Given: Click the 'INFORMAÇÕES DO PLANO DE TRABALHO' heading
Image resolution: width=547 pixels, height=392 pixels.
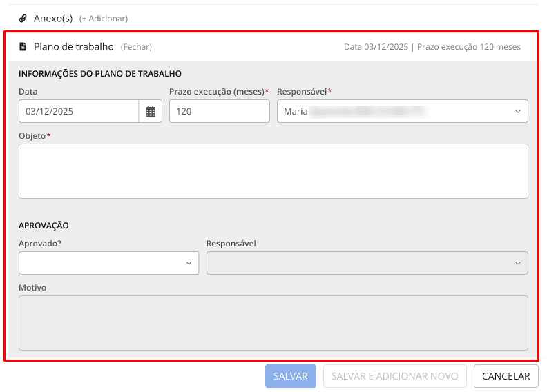Looking at the screenshot, I should 100,74.
